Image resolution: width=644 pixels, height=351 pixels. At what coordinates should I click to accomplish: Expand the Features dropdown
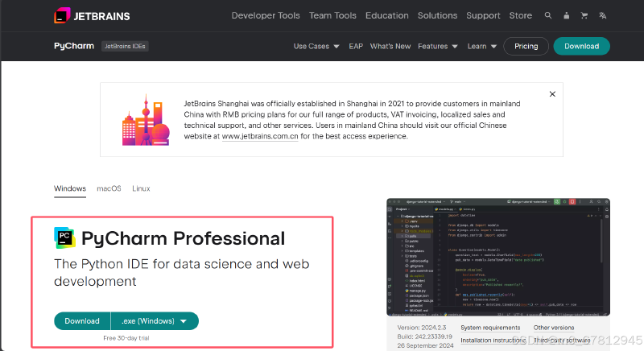(x=438, y=47)
